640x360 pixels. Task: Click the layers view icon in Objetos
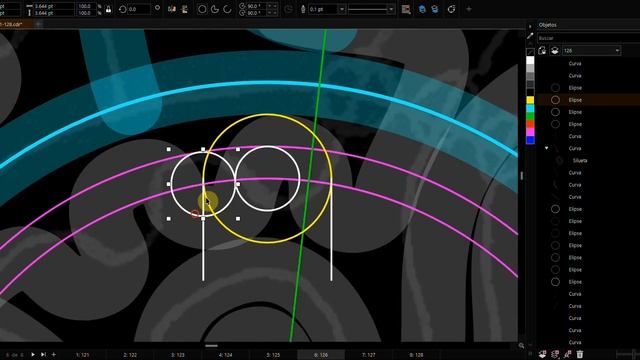(x=555, y=51)
